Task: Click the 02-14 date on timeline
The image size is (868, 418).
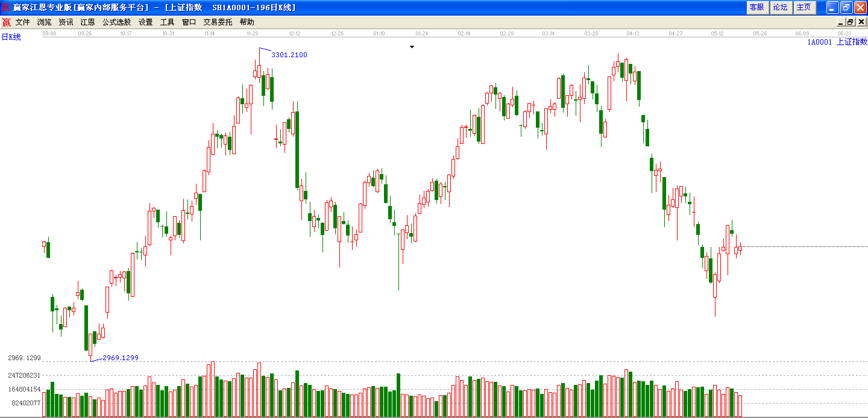Action: [x=464, y=34]
